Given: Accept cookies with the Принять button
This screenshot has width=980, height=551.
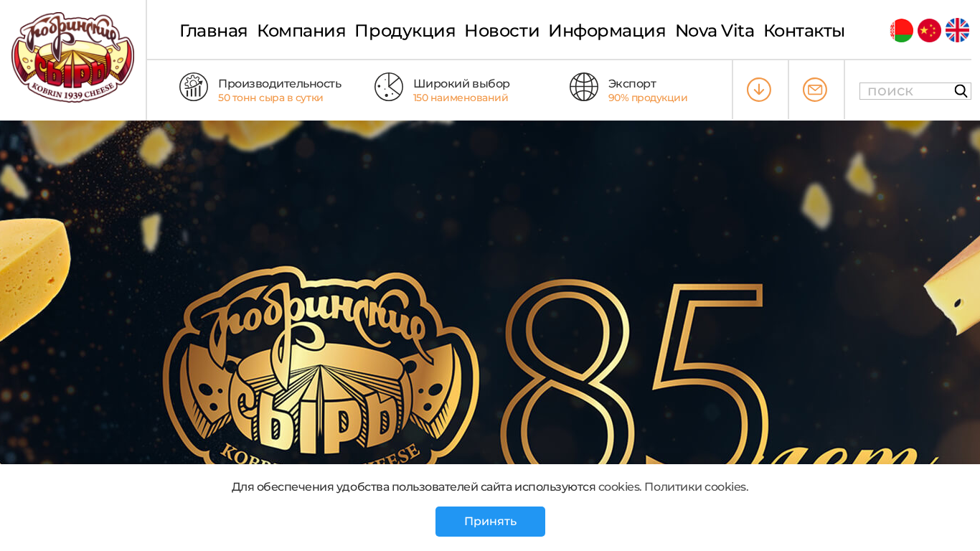Looking at the screenshot, I should coord(490,522).
